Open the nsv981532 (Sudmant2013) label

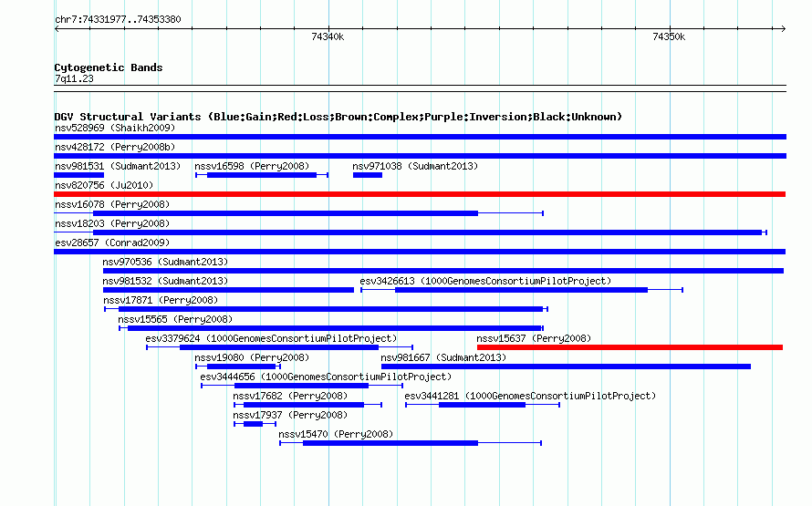tap(165, 281)
